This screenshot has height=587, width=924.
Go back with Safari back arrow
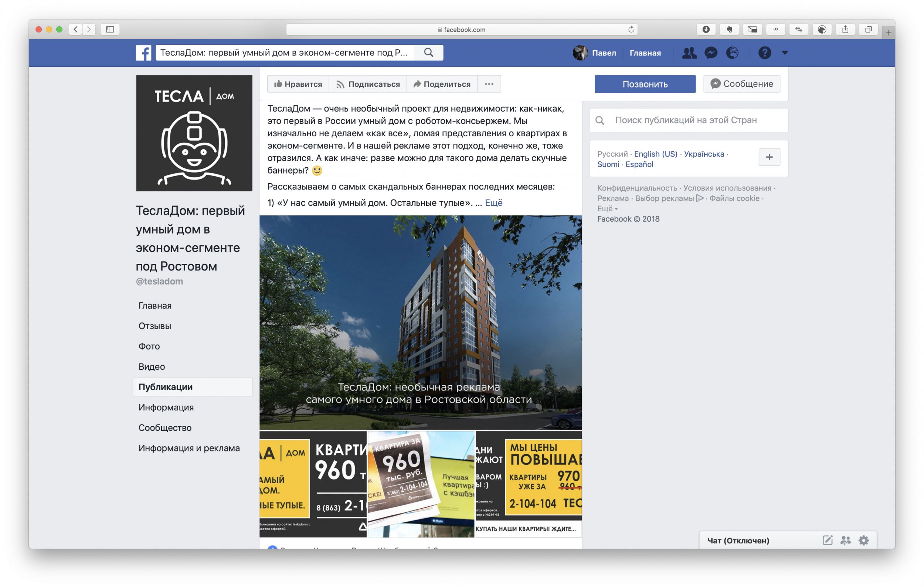[76, 29]
